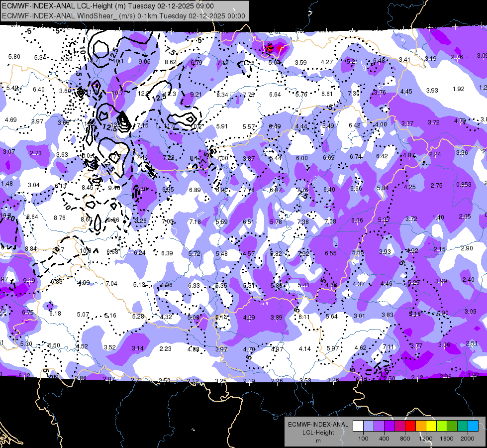This screenshot has width=487, height=448.
Task: Select the shear value '8.76'
Action: click(x=60, y=218)
